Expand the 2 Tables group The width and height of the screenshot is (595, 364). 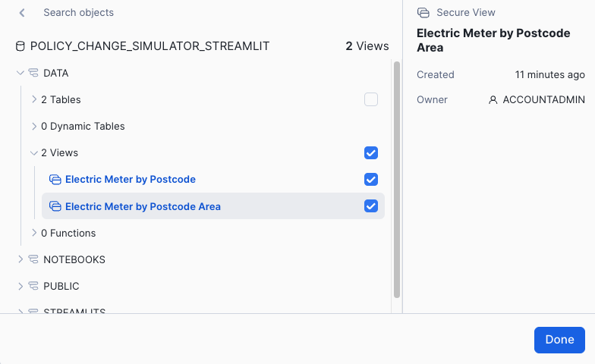[34, 99]
